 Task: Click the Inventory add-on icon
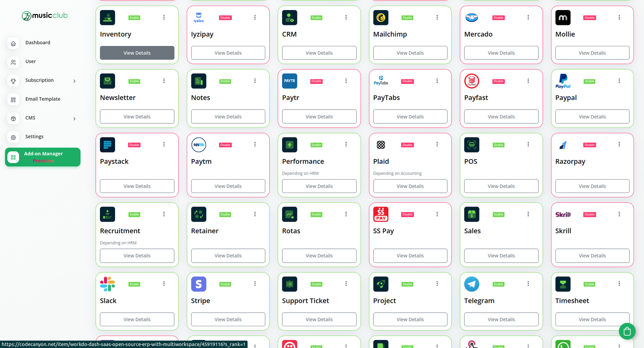[107, 18]
